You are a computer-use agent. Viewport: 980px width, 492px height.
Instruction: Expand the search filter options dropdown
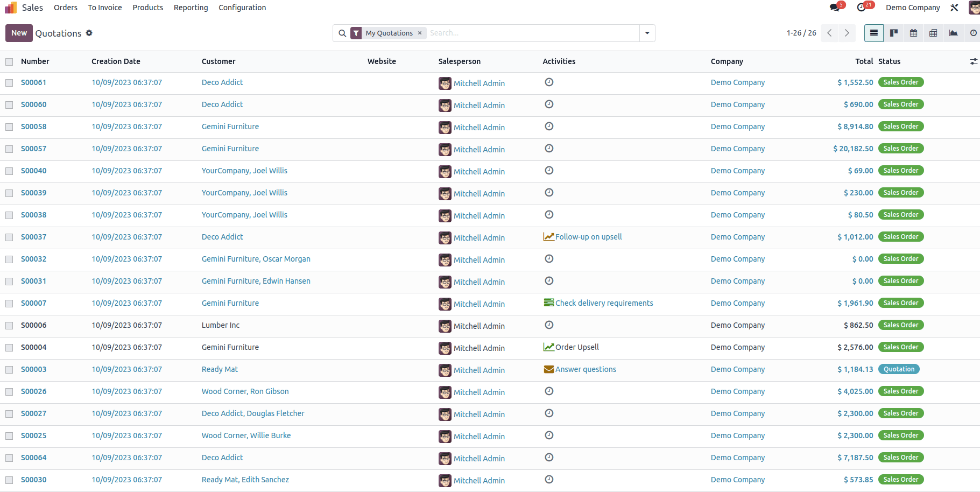(x=647, y=33)
